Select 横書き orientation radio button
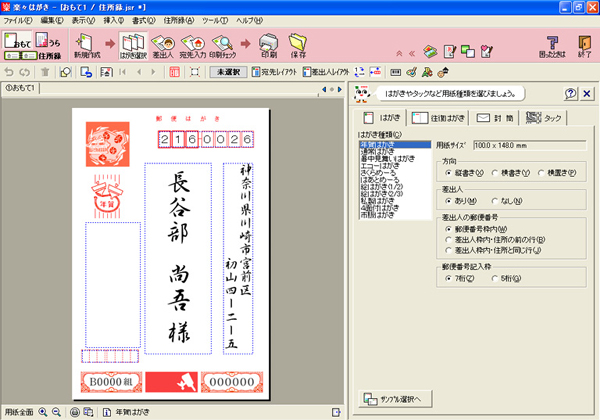The height and width of the screenshot is (420, 600). click(496, 171)
